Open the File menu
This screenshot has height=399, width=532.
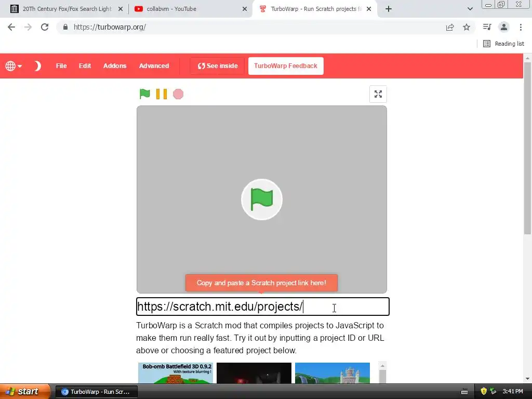coord(61,66)
